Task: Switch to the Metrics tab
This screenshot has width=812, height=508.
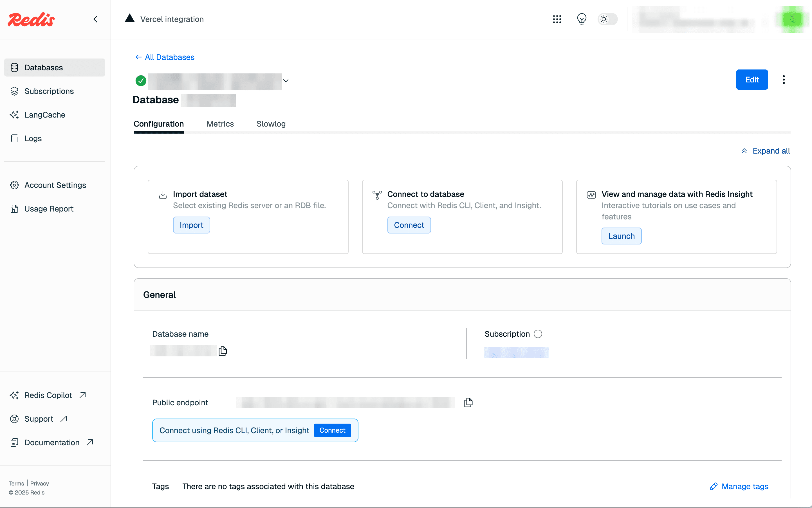Action: (220, 124)
